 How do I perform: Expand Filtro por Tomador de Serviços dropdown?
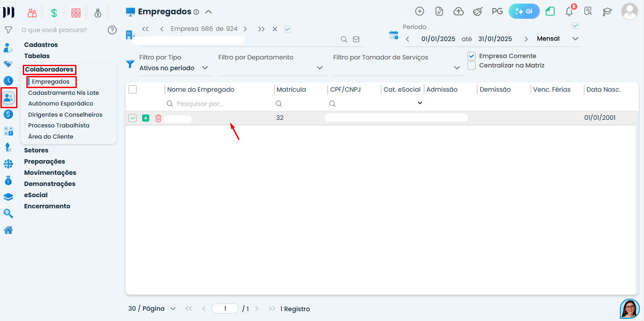(x=457, y=68)
